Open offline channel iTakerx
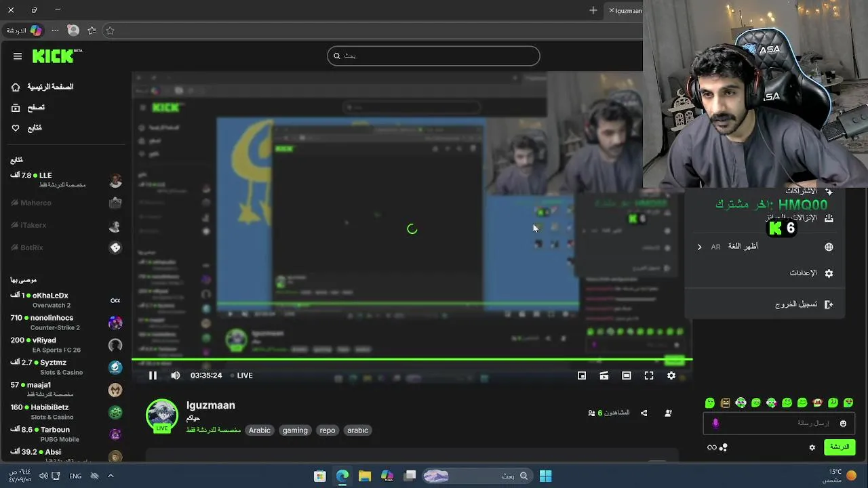The image size is (868, 488). pyautogui.click(x=66, y=225)
